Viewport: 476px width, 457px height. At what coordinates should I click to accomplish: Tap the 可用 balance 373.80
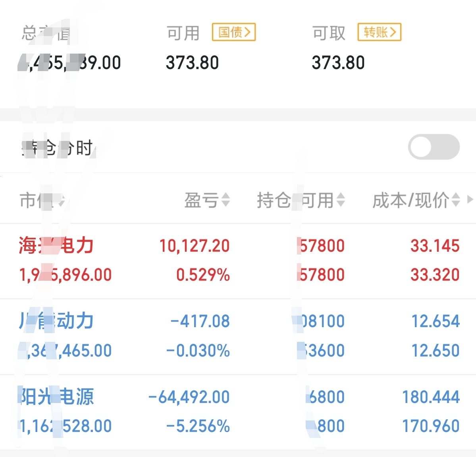tap(192, 63)
